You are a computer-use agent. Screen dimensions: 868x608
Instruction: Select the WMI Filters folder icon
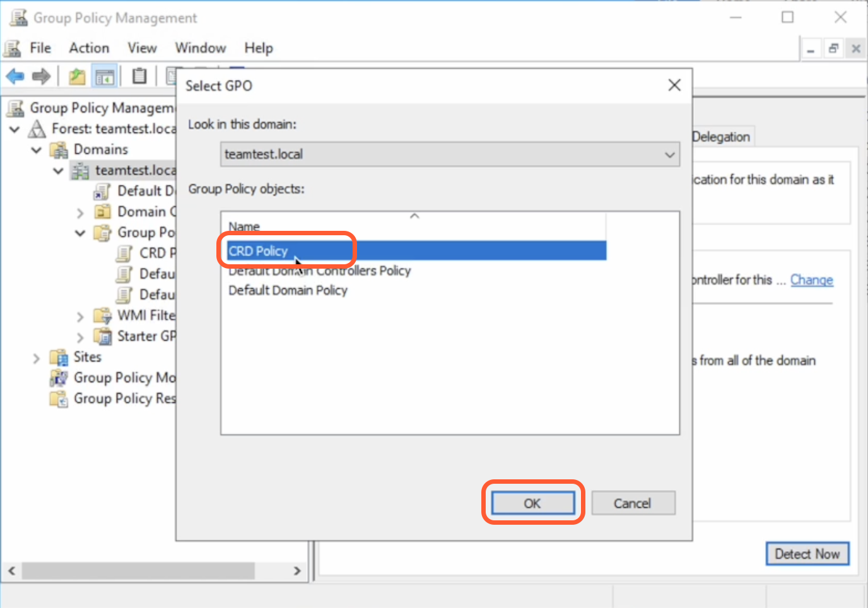(x=102, y=315)
